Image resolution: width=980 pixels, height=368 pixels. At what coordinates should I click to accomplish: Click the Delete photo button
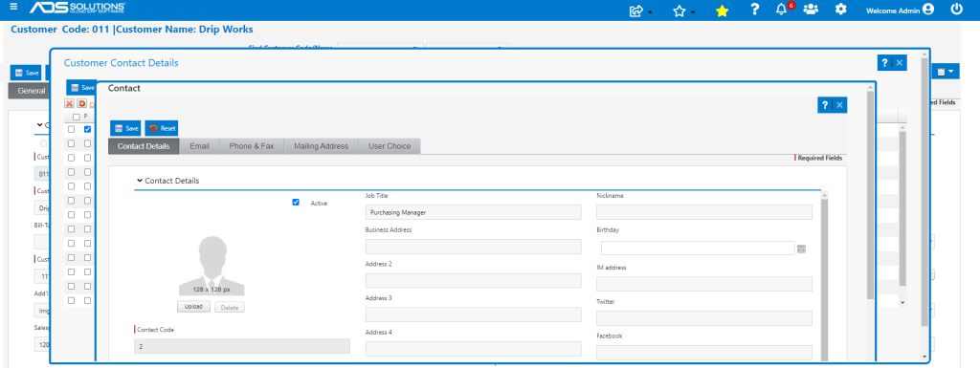[230, 308]
